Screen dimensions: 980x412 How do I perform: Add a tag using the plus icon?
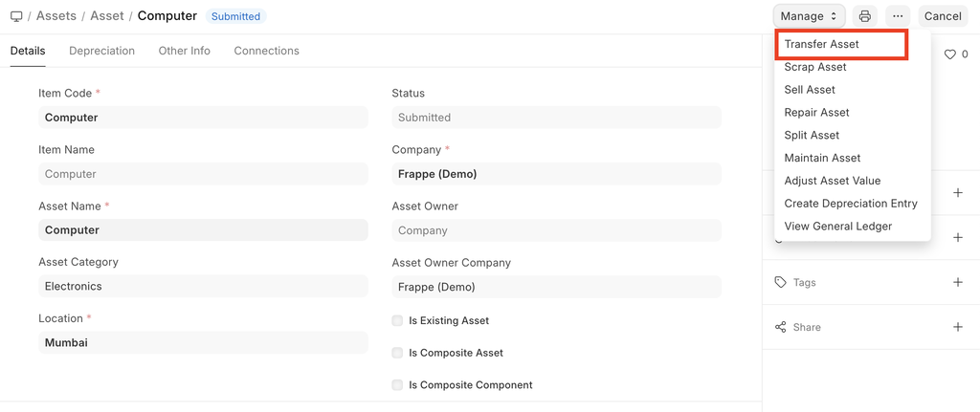958,283
